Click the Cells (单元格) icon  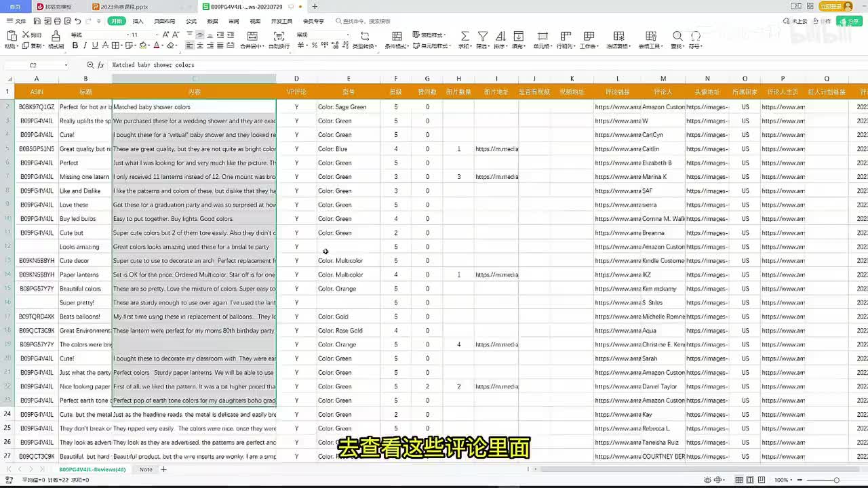pyautogui.click(x=542, y=36)
